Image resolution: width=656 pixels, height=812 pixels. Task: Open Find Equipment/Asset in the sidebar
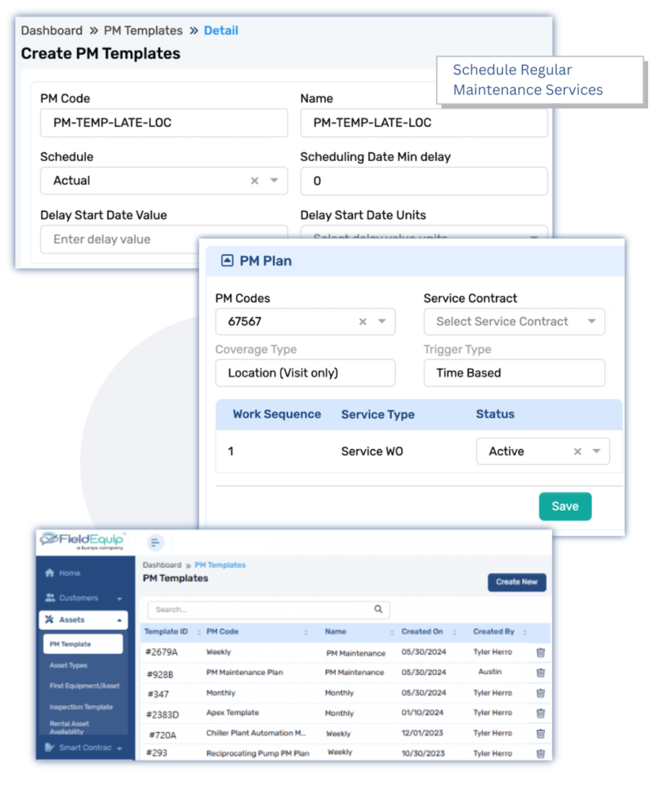(84, 686)
